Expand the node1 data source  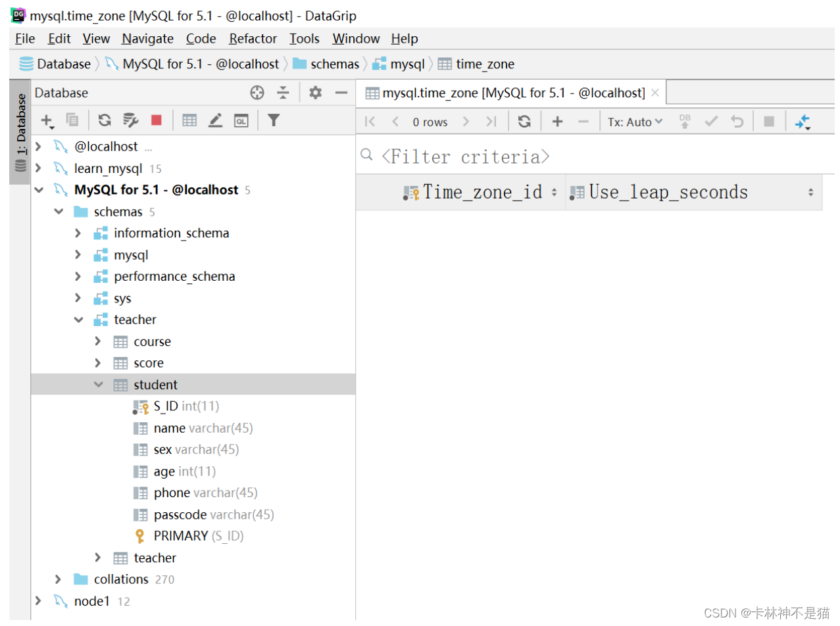tap(38, 601)
